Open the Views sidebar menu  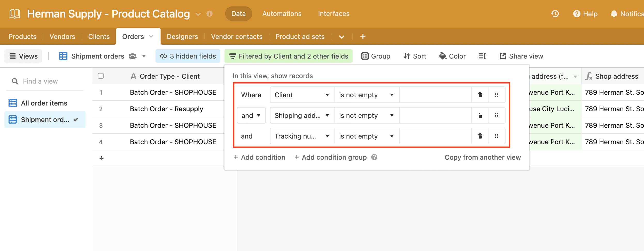(x=23, y=56)
